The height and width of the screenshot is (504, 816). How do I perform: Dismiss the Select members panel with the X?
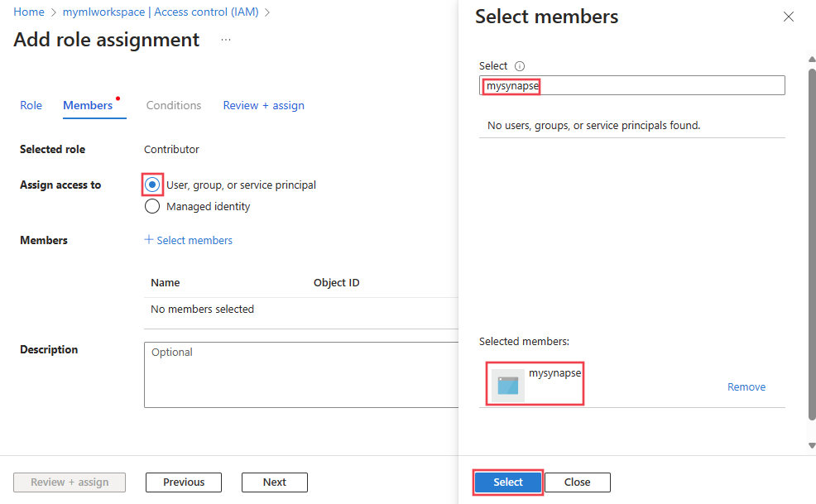tap(788, 17)
